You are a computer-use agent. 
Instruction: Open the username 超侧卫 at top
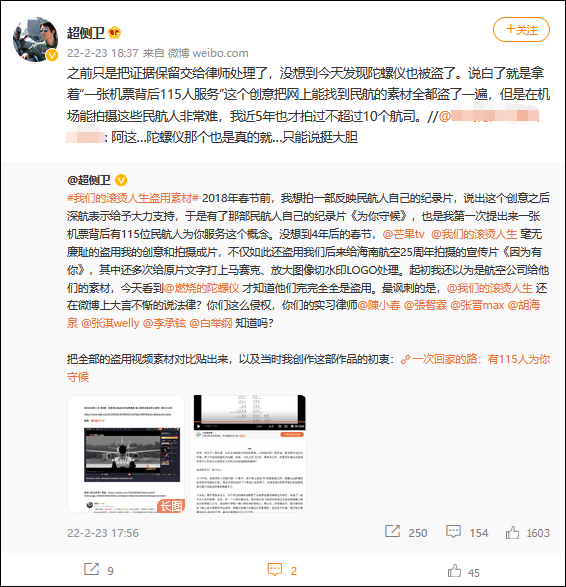pyautogui.click(x=86, y=33)
